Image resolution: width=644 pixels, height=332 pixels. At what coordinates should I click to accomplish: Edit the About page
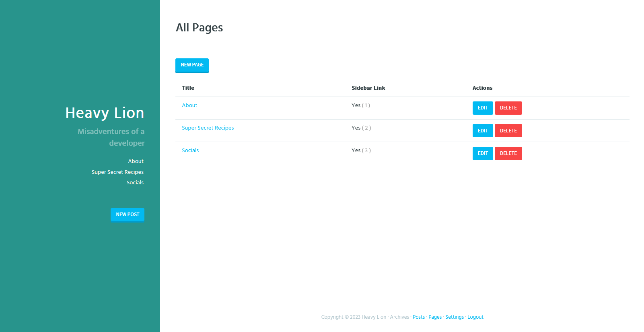click(483, 108)
